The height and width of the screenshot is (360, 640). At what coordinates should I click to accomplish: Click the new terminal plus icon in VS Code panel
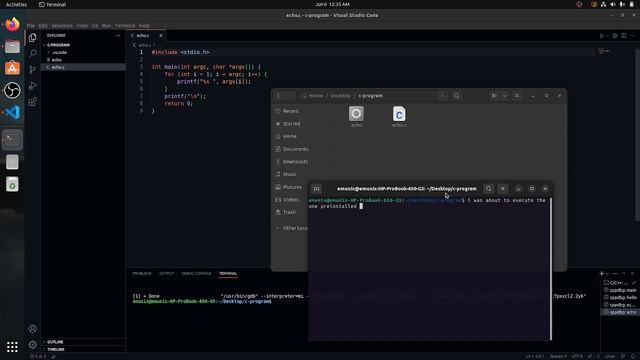click(601, 273)
